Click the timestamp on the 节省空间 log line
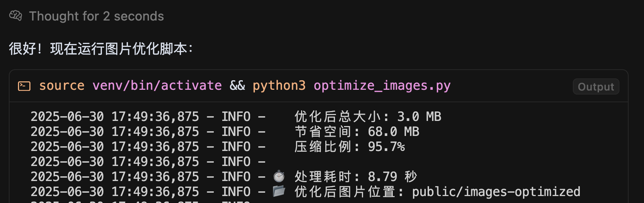The height and width of the screenshot is (203, 644). (x=114, y=132)
